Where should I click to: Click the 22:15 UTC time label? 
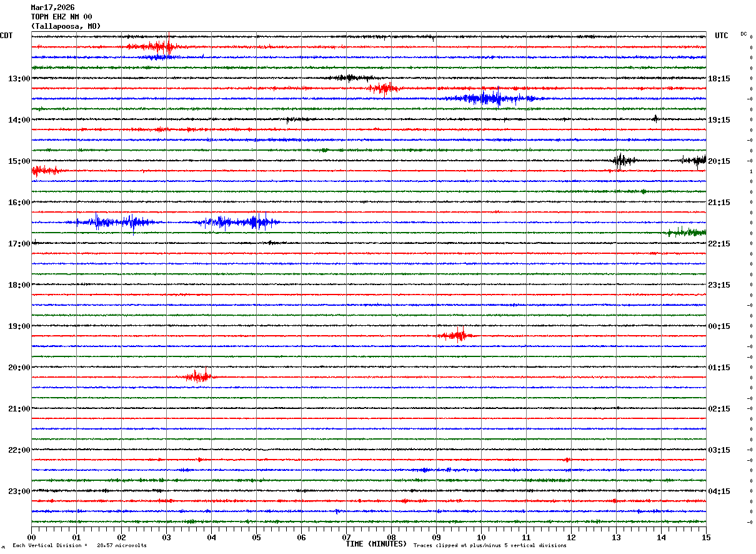(719, 244)
